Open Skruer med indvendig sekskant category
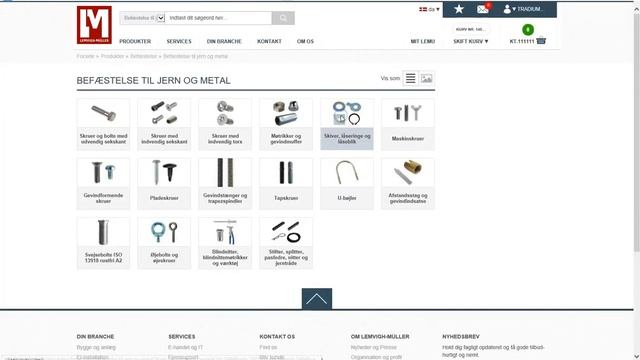This screenshot has height=360, width=640. [x=164, y=124]
